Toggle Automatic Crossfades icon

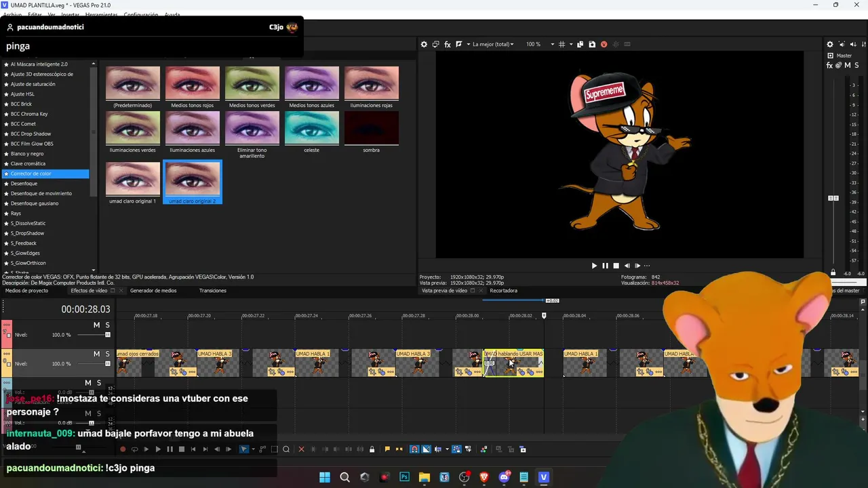[x=427, y=449]
